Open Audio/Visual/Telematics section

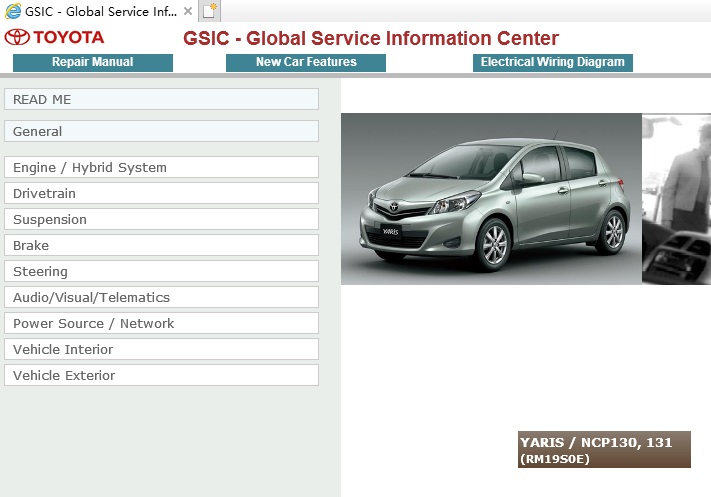(x=161, y=297)
